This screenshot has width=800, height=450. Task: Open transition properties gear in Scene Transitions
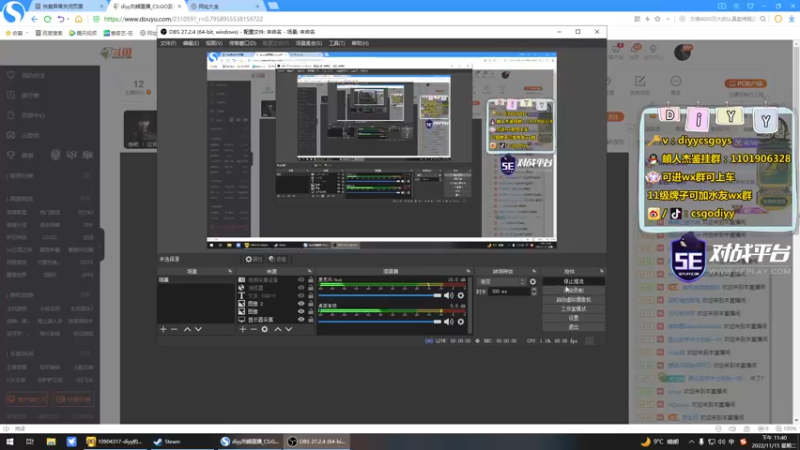coord(533,282)
